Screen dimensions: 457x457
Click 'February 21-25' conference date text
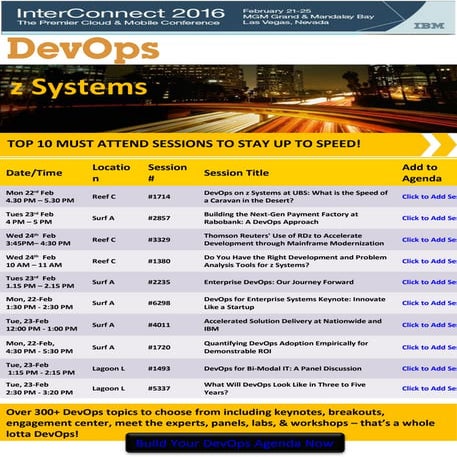pos(277,11)
